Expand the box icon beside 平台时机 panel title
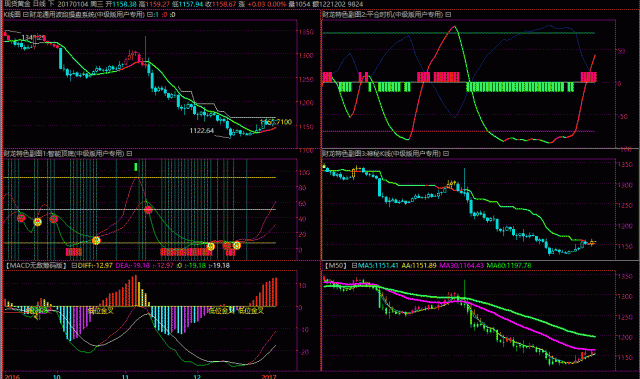The width and height of the screenshot is (640, 379). [x=448, y=15]
